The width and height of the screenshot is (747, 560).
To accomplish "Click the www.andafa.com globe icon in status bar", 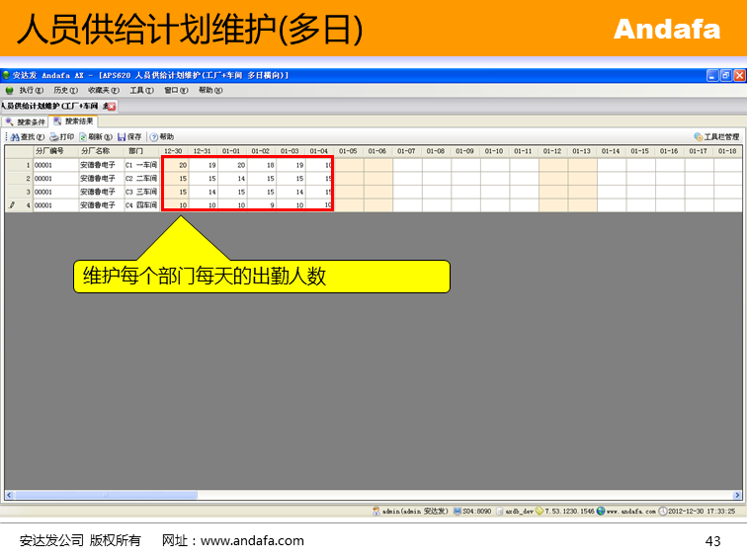I will click(x=601, y=512).
